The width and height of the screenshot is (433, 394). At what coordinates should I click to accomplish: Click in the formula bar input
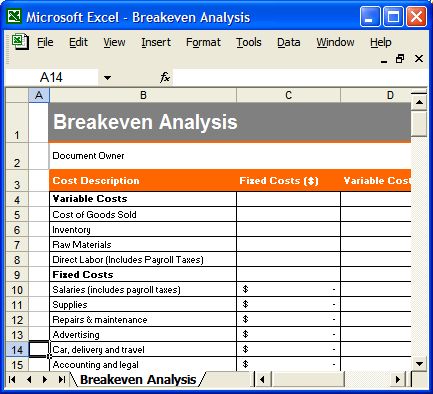tap(300, 78)
